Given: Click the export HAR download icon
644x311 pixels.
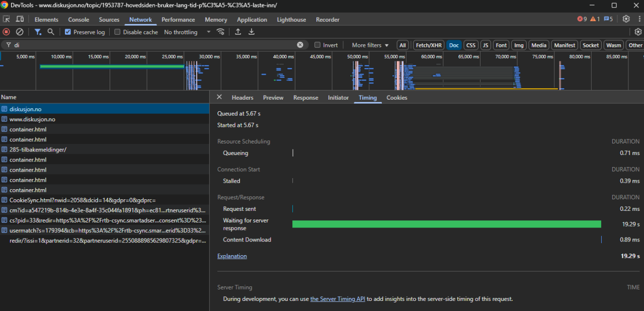Looking at the screenshot, I should tap(252, 32).
